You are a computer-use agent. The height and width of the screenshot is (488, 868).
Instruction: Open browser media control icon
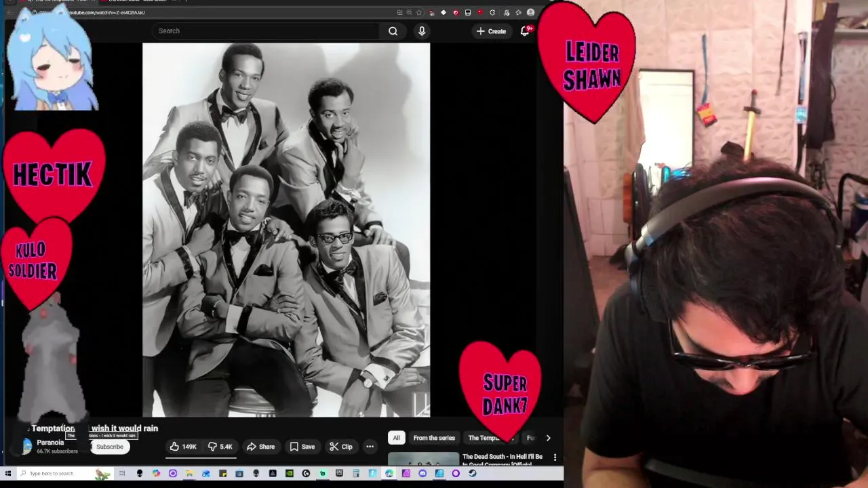point(507,12)
